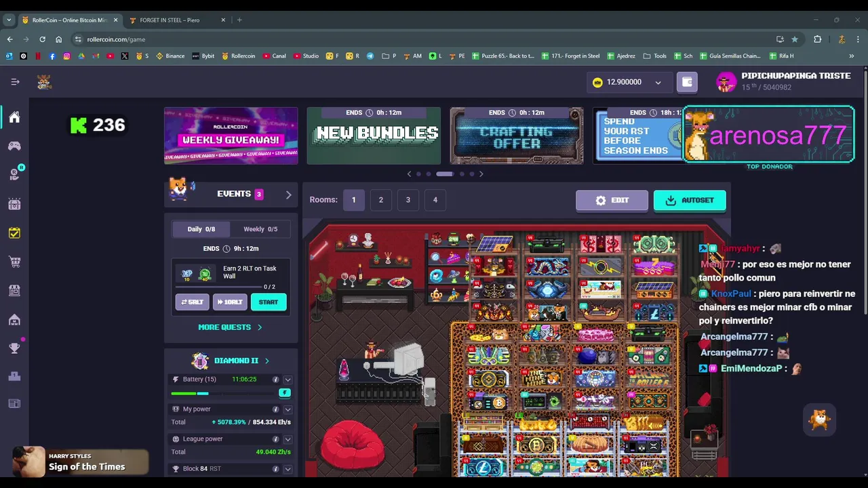The width and height of the screenshot is (868, 488).
Task: Open the tab search dropdown in Chrome
Action: [x=9, y=20]
